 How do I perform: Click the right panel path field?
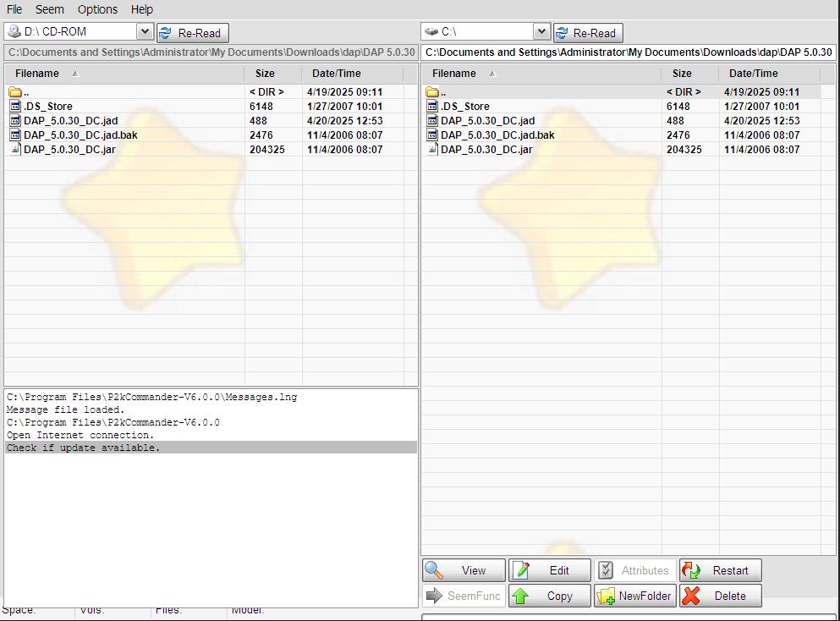629,52
